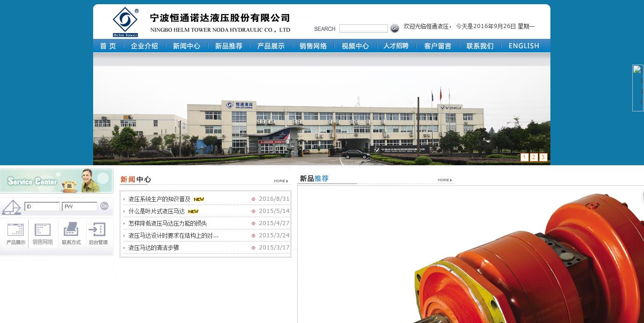
Task: Open the 后台管理 sidebar icon
Action: pyautogui.click(x=98, y=234)
